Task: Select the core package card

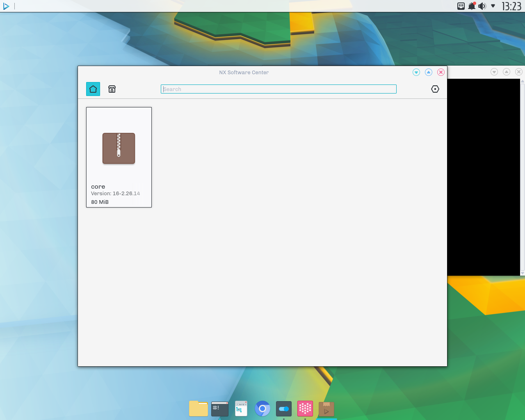Action: [119, 157]
